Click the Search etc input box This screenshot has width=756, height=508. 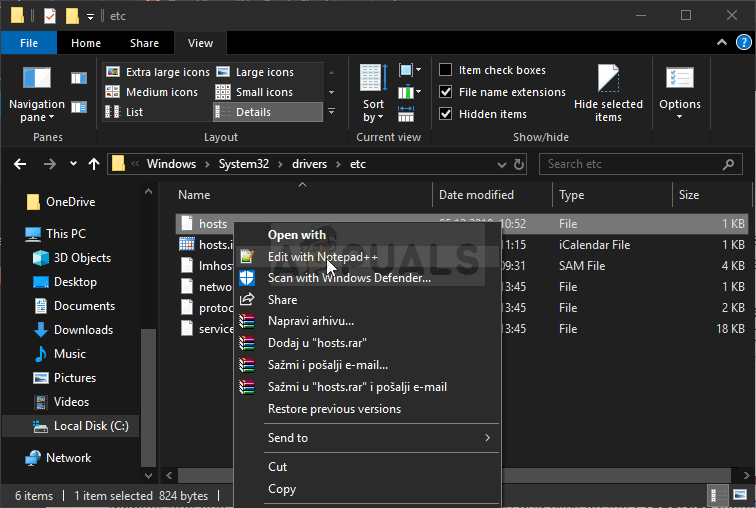tap(640, 164)
